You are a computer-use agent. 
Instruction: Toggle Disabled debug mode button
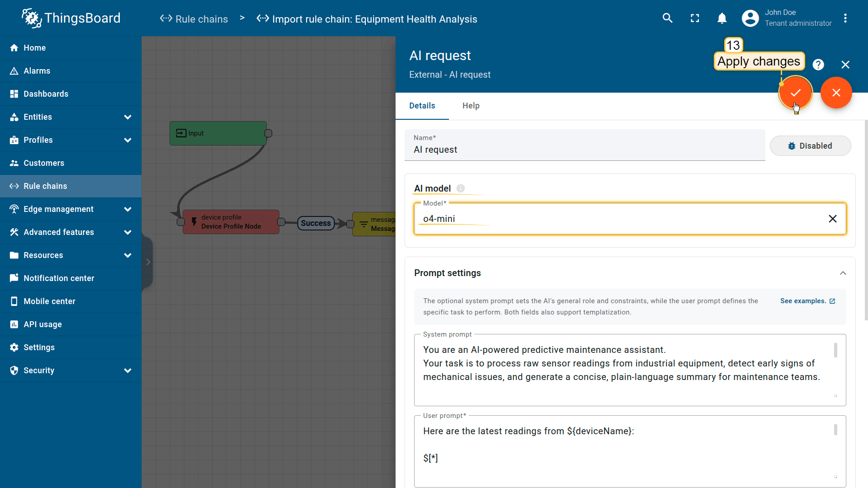[x=810, y=146]
